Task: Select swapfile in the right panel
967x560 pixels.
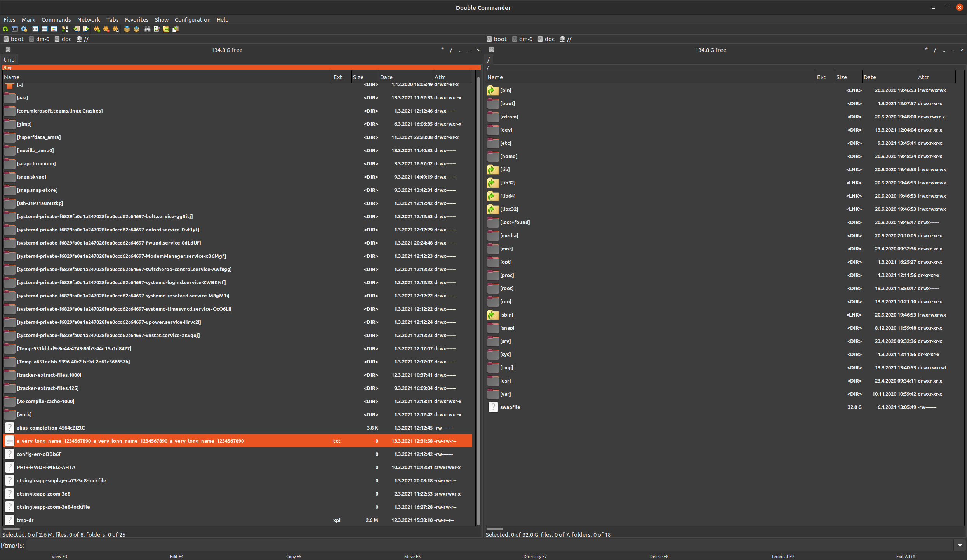Action: [721, 407]
